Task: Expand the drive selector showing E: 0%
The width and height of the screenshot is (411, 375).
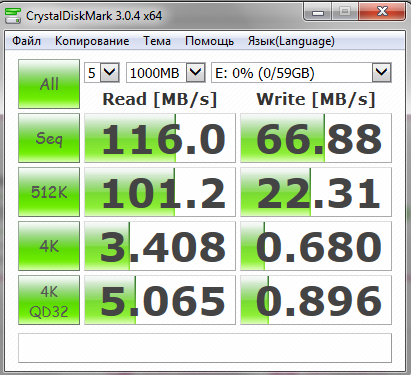Action: tap(301, 73)
